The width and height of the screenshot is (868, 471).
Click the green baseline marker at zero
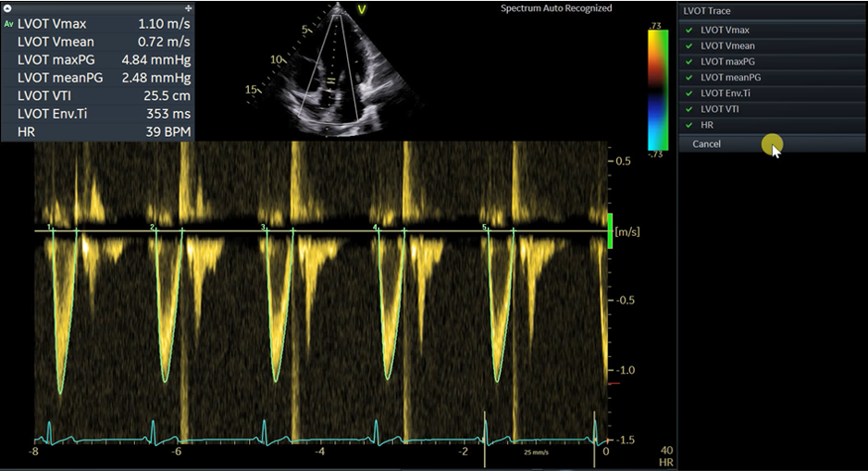coord(610,230)
